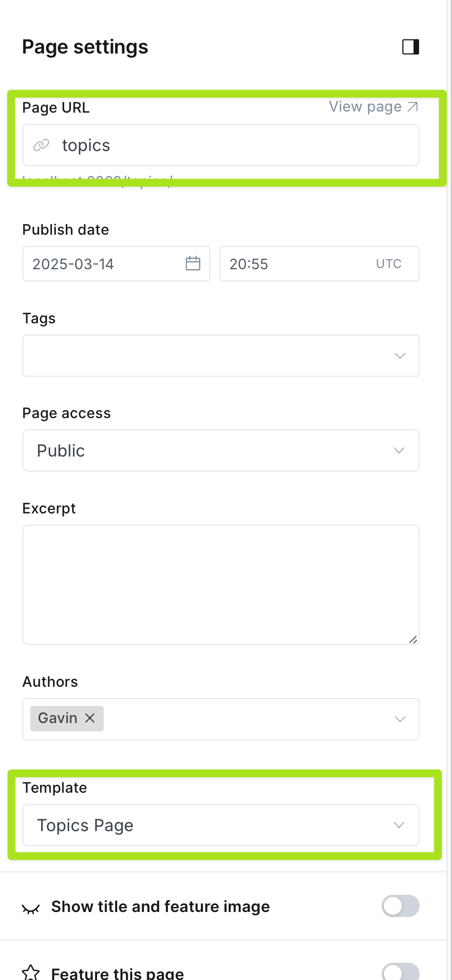
Task: Click the View page arrow icon
Action: [413, 106]
